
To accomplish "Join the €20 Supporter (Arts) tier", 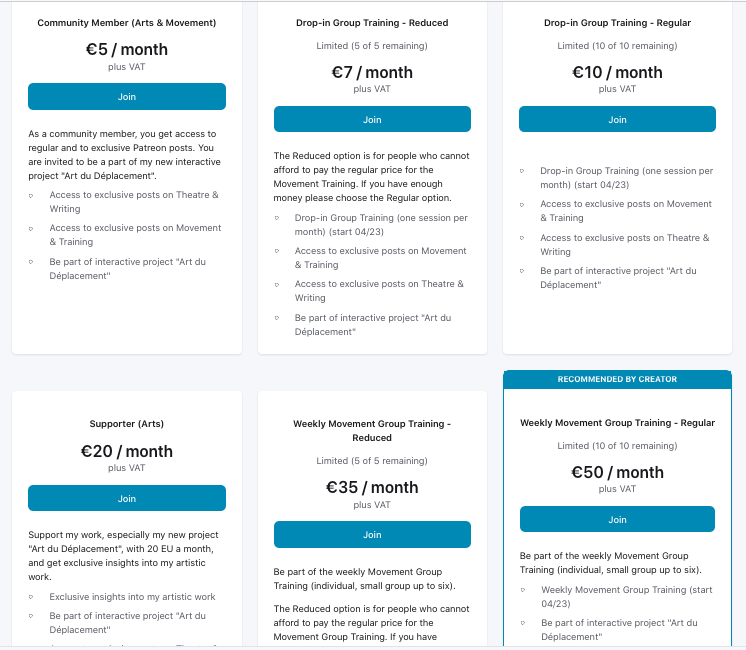I will (127, 499).
